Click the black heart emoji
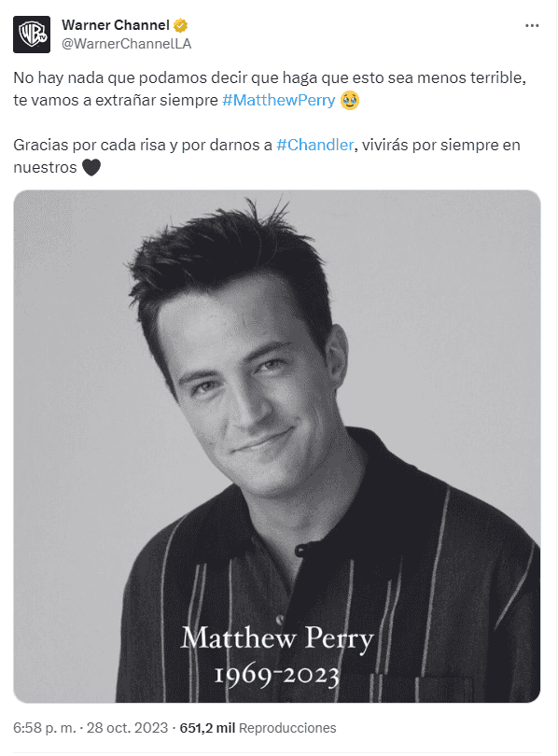The width and height of the screenshot is (558, 756). pos(91,167)
